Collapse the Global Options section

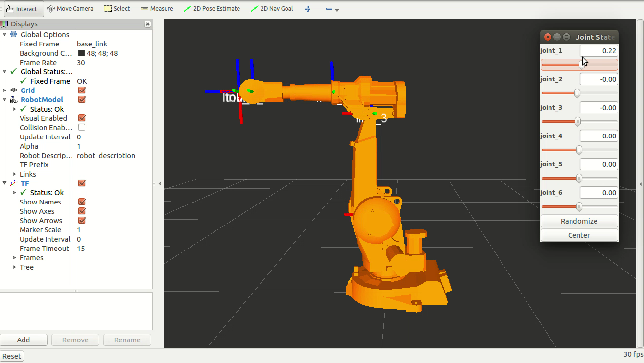tap(5, 35)
